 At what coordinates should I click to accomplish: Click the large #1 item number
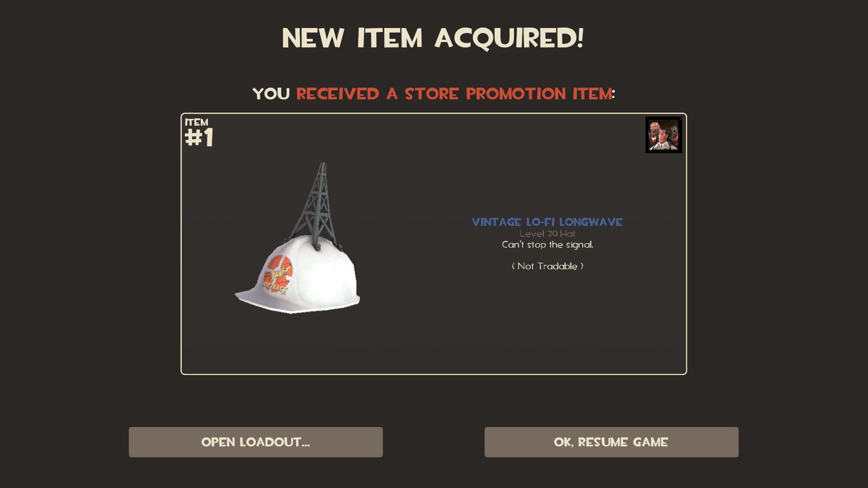tap(199, 137)
